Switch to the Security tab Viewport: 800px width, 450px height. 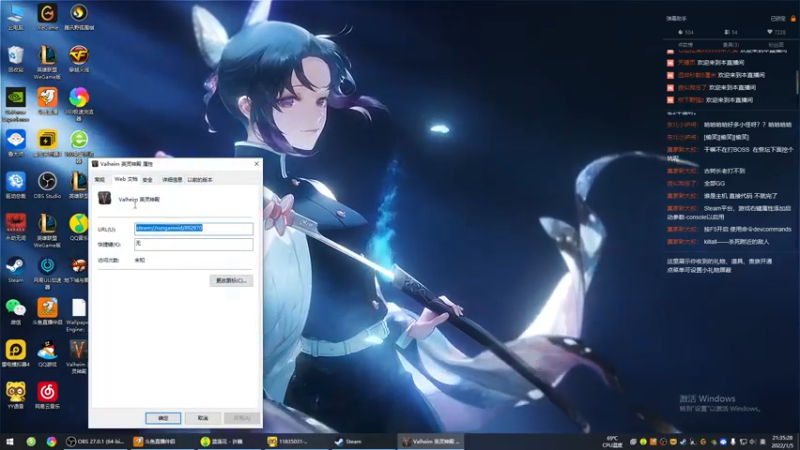147,180
